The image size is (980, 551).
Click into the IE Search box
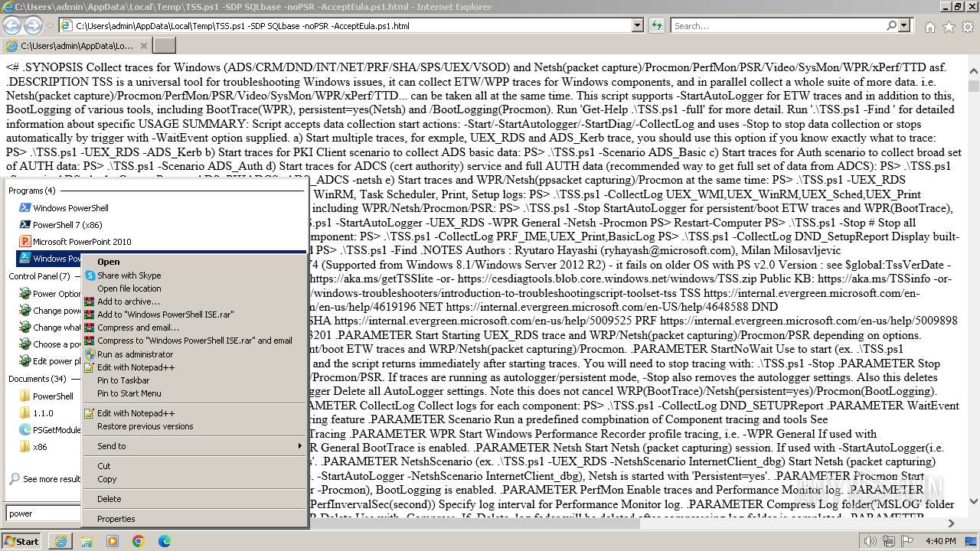pos(778,25)
